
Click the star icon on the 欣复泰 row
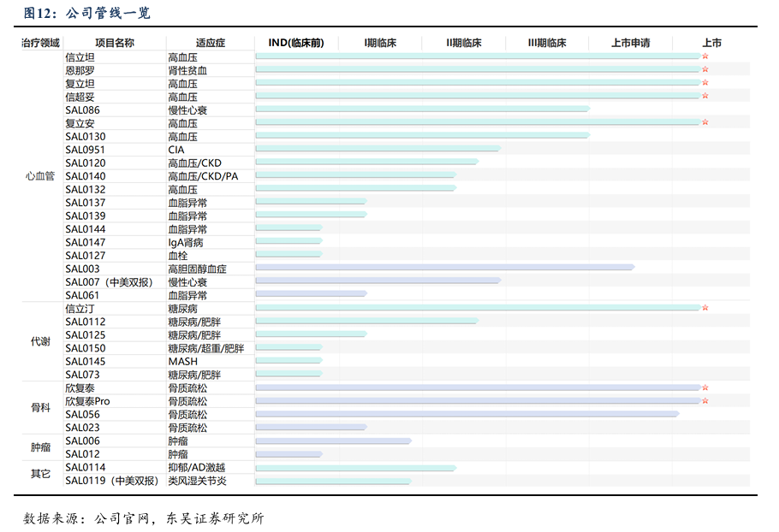[705, 387]
